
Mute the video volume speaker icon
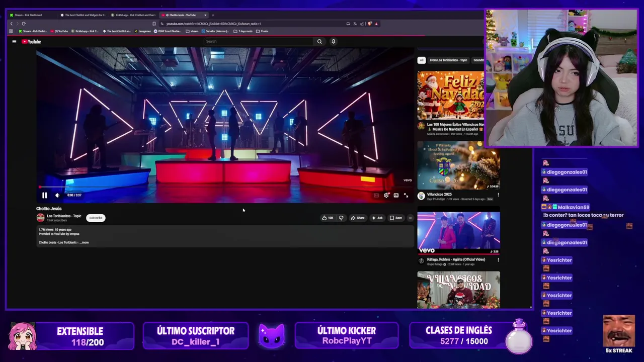point(57,195)
